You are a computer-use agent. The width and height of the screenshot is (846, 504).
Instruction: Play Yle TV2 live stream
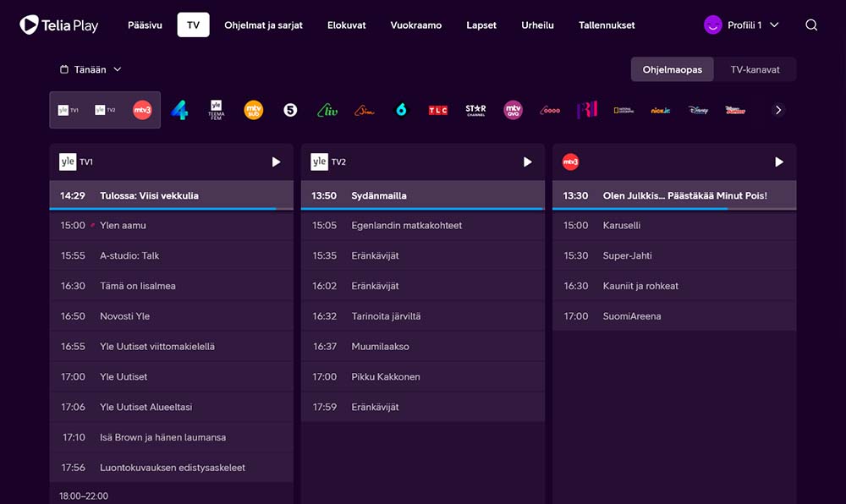527,162
